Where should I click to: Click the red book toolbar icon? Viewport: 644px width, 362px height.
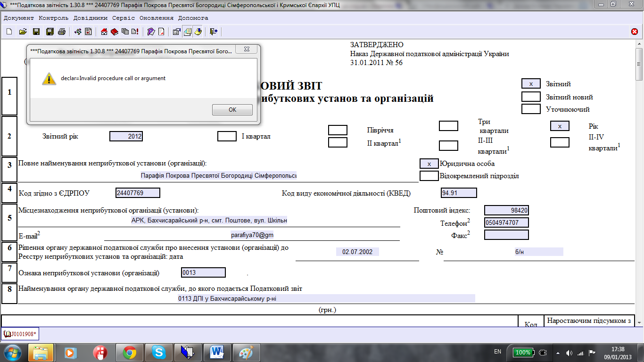115,32
